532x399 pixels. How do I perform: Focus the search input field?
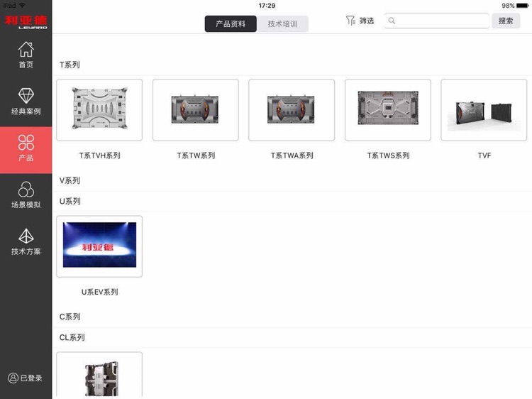(x=437, y=21)
